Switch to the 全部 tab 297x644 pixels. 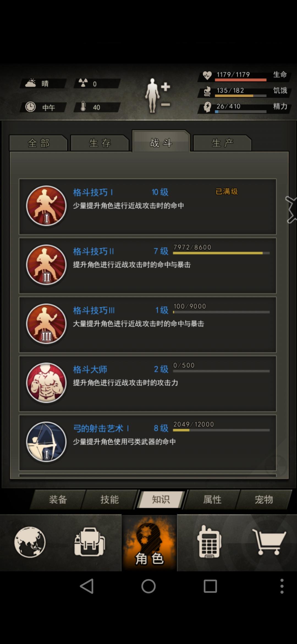(38, 143)
